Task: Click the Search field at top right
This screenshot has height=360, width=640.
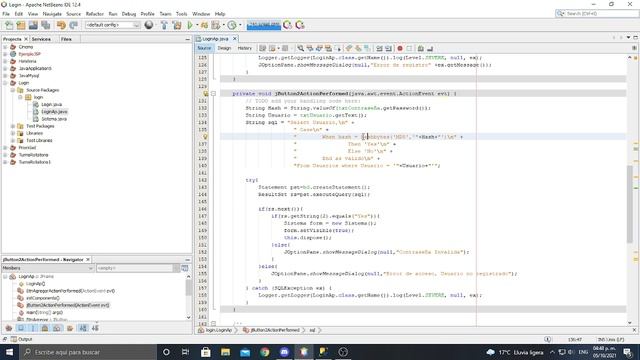Action: (597, 14)
